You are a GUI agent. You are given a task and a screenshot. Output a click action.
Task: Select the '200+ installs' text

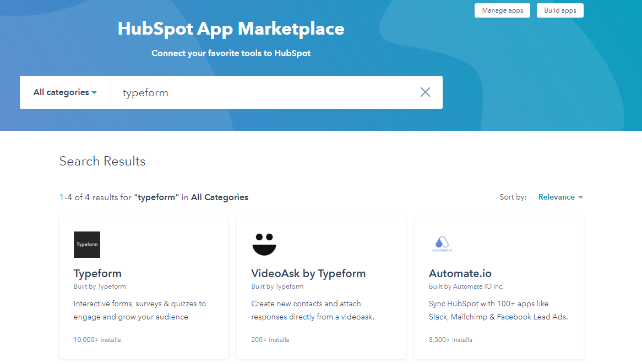[x=270, y=340]
